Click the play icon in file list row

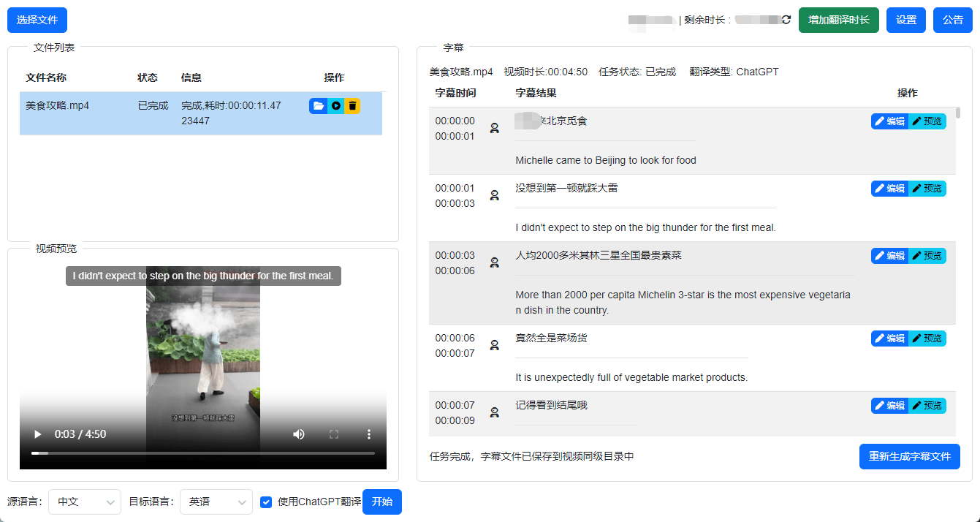click(x=335, y=106)
